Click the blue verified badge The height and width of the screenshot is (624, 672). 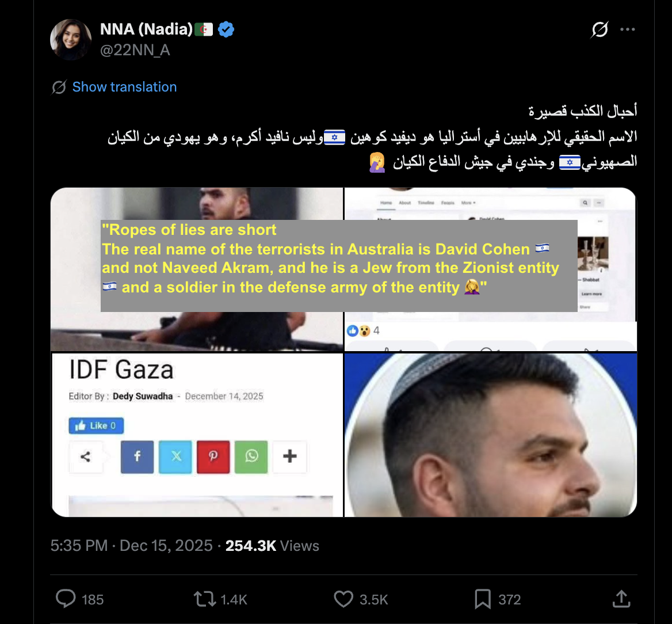(226, 29)
